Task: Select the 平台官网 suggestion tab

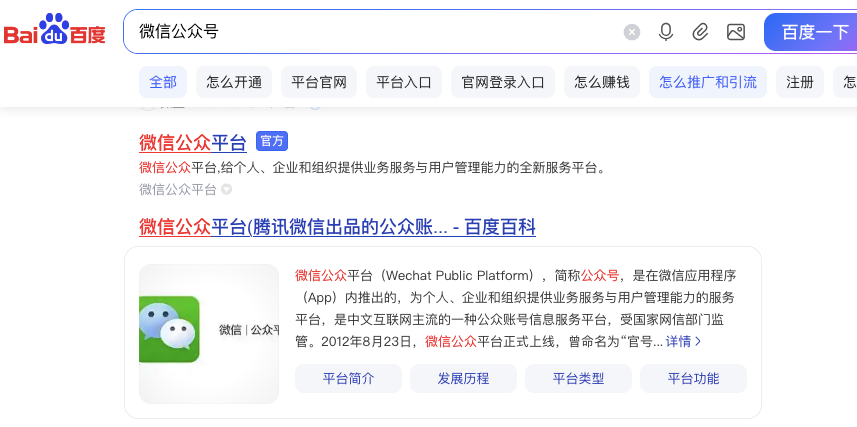Action: tap(319, 83)
